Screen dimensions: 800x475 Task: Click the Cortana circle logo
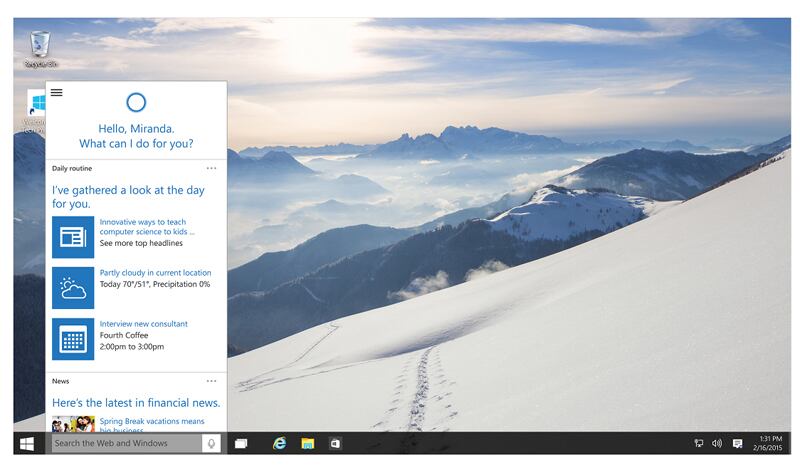pyautogui.click(x=137, y=101)
